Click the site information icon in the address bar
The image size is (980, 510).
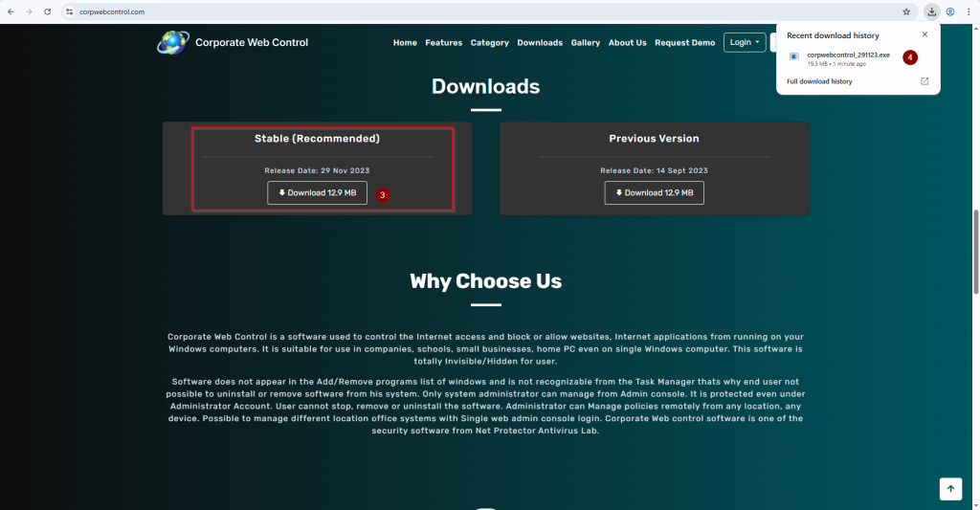click(x=69, y=11)
